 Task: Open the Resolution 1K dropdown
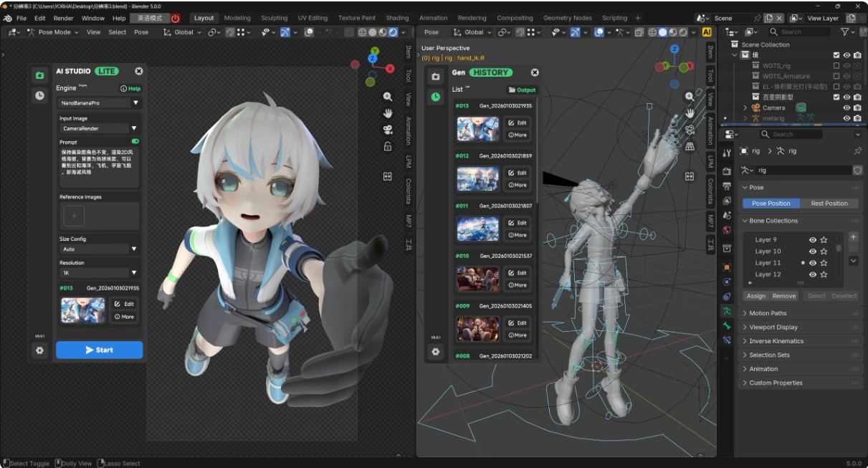(x=100, y=272)
